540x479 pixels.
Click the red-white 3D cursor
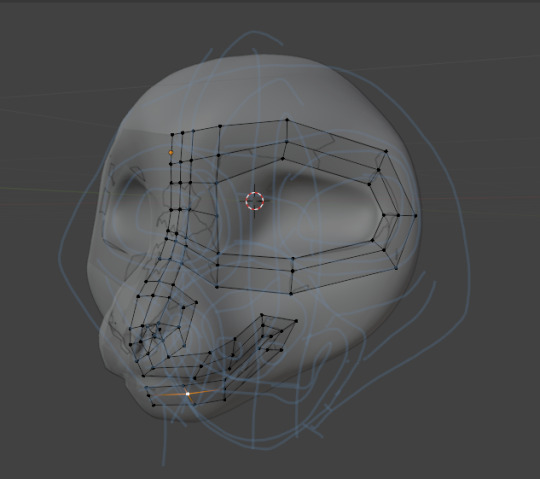[255, 201]
